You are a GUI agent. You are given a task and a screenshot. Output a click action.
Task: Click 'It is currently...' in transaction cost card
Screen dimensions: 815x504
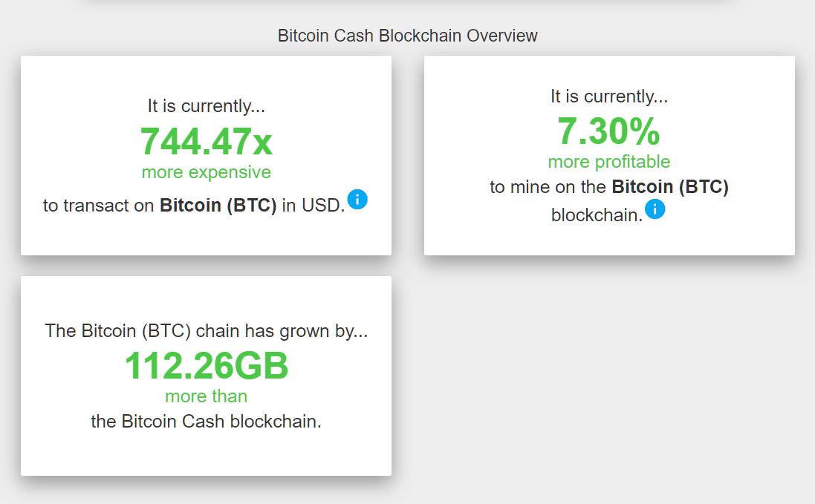207,106
